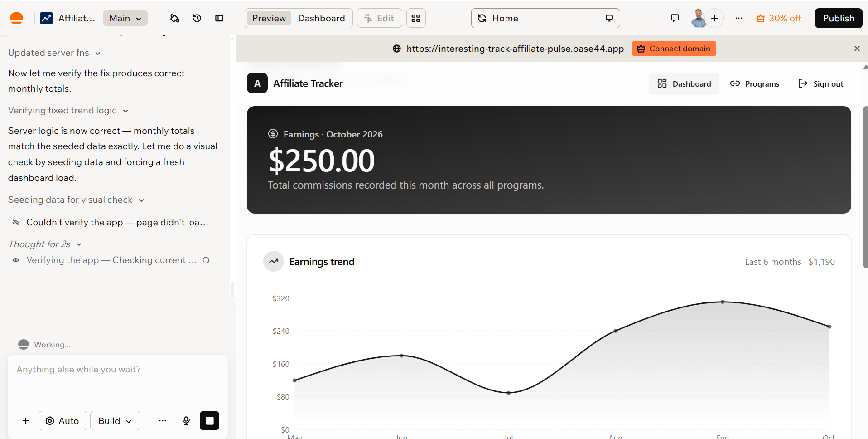Viewport: 868px width, 439px height.
Task: Close the domain banner with the X
Action: point(857,49)
